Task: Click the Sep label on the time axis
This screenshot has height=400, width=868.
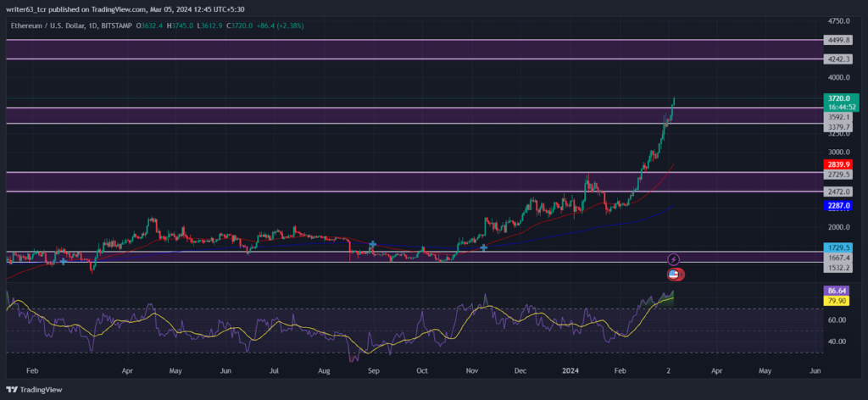Action: 374,369
